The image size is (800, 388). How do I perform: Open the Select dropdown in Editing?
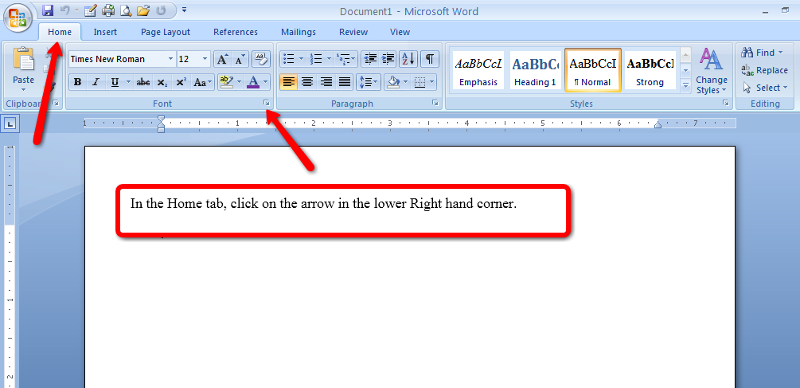765,88
